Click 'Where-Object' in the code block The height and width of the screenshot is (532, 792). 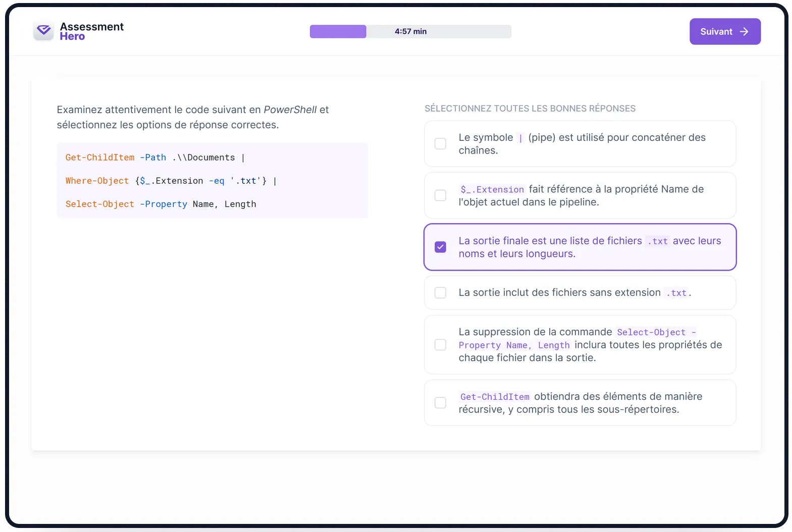coord(97,181)
